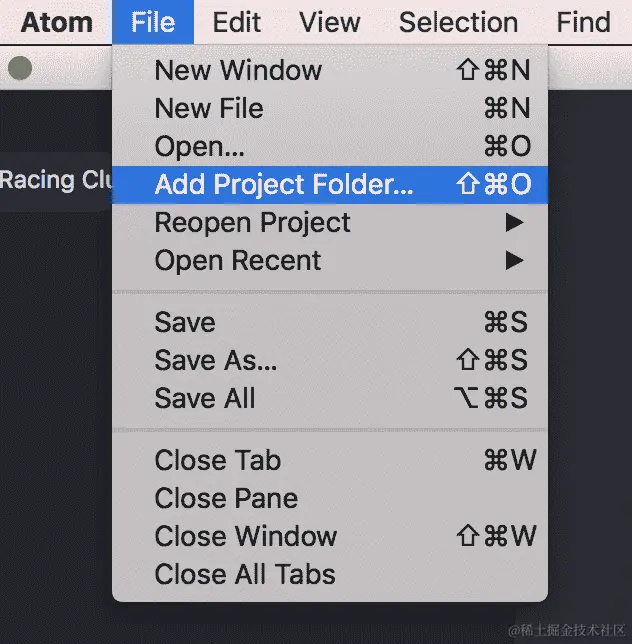
Task: Open the View menu
Action: pyautogui.click(x=330, y=22)
